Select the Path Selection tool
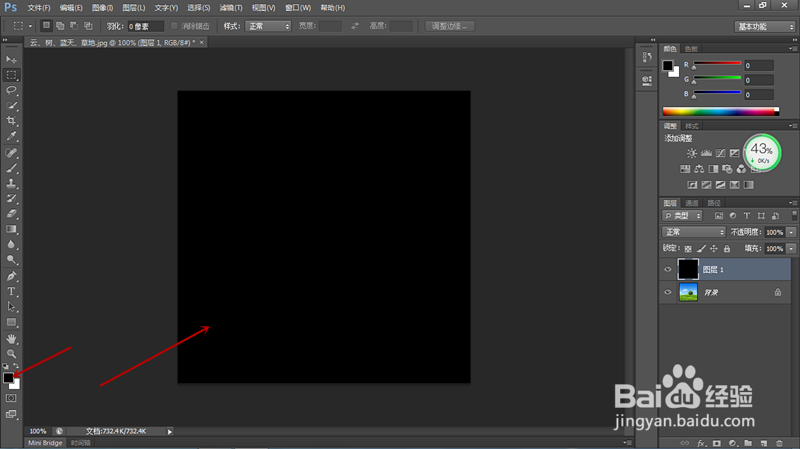Image resolution: width=800 pixels, height=449 pixels. (11, 307)
